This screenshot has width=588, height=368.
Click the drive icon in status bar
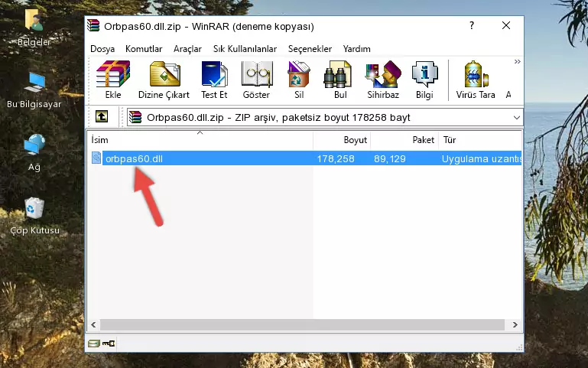[x=94, y=344]
